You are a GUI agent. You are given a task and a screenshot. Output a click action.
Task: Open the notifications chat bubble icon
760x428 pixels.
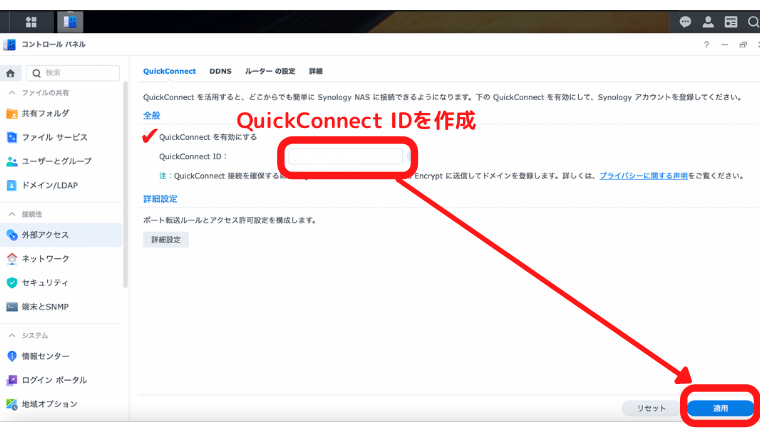tap(685, 22)
